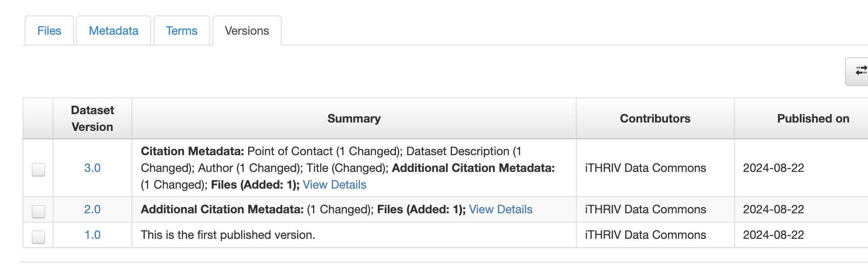Viewport: 868px width, 266px height.
Task: Click the Dataset Version column header
Action: tap(92, 118)
